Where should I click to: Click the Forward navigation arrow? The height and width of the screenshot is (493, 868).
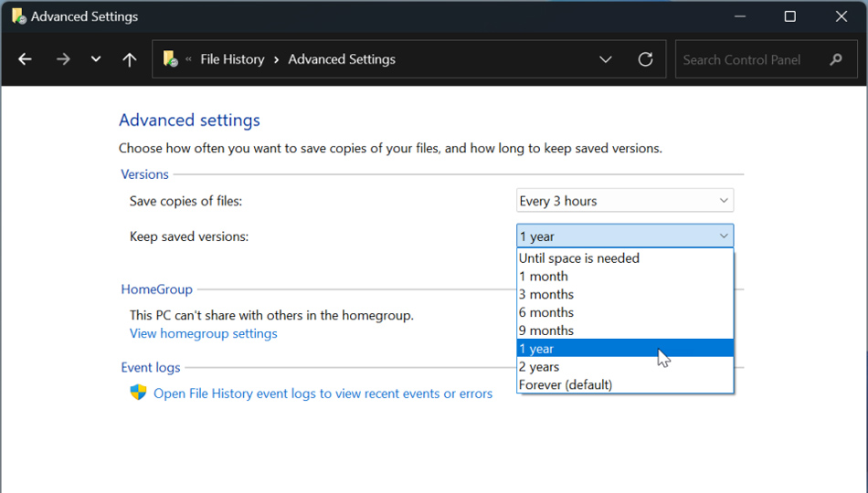[x=63, y=59]
